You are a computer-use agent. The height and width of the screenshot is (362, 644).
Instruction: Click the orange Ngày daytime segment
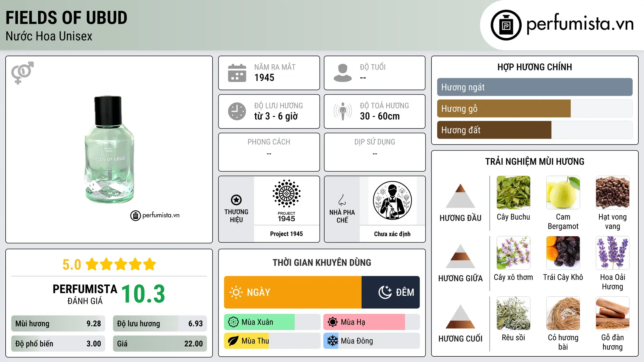pos(293,292)
